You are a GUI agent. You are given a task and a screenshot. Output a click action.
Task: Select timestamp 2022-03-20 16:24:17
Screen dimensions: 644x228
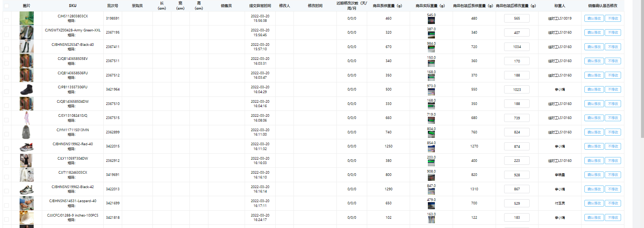[260, 217]
